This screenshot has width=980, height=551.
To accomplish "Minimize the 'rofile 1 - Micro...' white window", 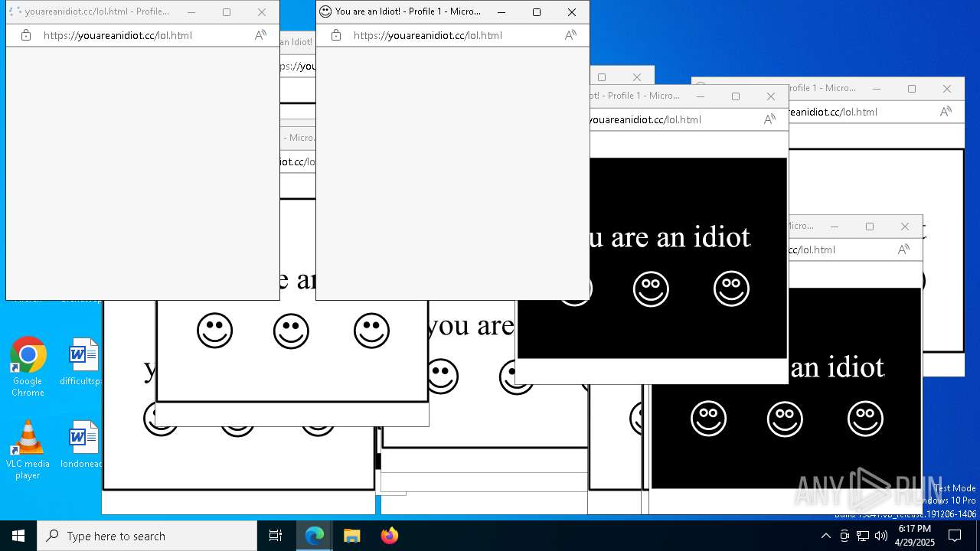I will pos(877,89).
